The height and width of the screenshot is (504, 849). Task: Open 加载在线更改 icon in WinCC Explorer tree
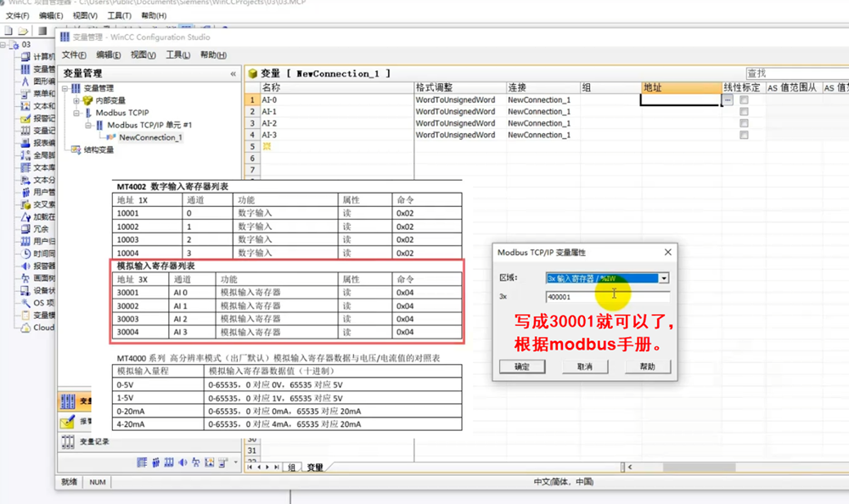25,216
